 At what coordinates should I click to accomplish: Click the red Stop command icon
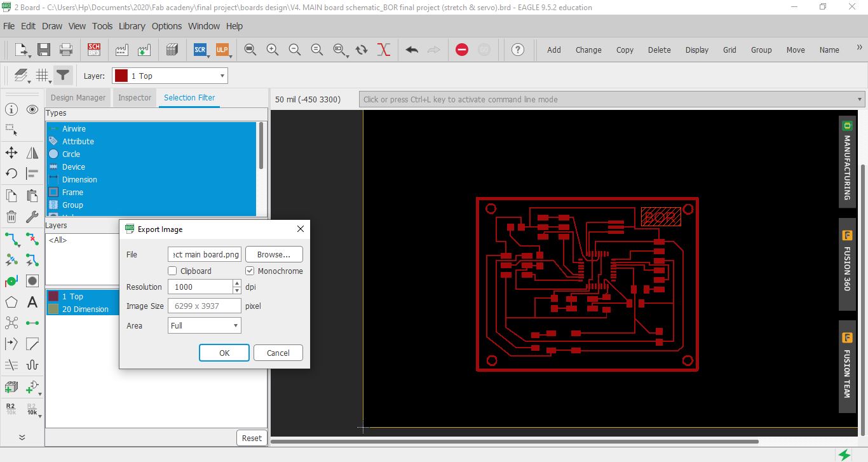pyautogui.click(x=462, y=50)
